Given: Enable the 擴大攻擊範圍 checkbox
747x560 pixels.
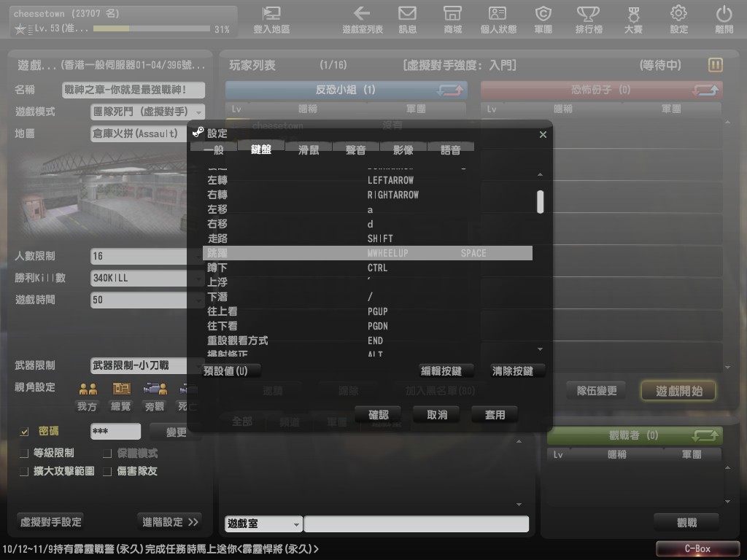Looking at the screenshot, I should pos(24,472).
